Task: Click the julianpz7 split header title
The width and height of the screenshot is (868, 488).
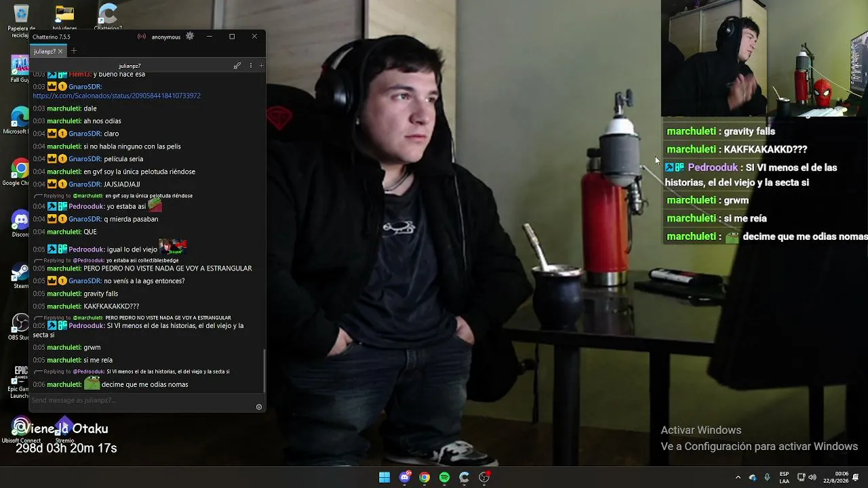Action: 130,66
